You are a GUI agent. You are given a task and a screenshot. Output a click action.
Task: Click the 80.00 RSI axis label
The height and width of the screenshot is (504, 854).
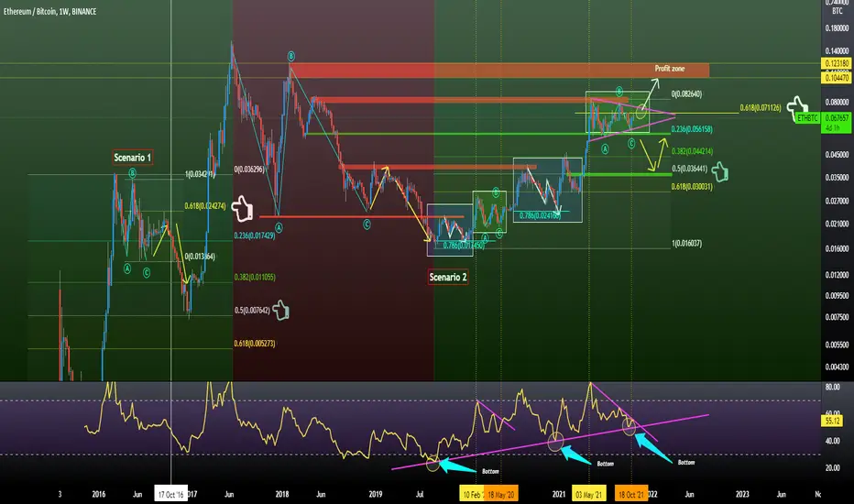tap(833, 387)
